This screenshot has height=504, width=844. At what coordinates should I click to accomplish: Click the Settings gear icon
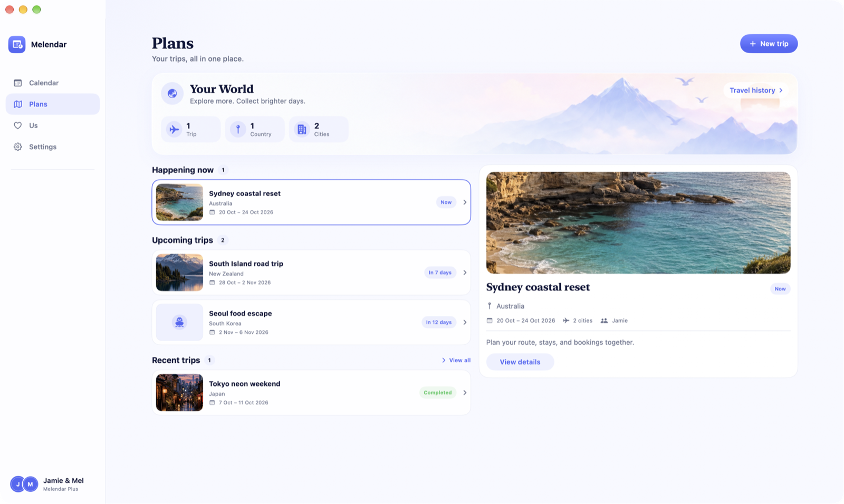pos(18,147)
